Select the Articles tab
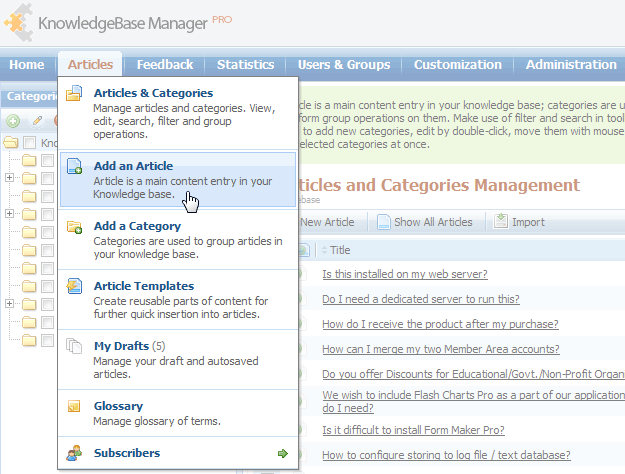The height and width of the screenshot is (474, 625). point(90,65)
